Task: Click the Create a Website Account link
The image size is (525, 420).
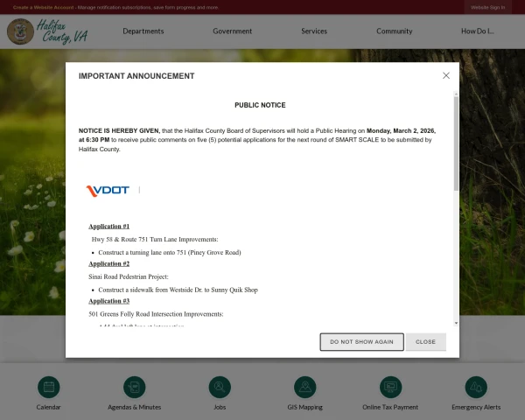Action: [x=43, y=7]
